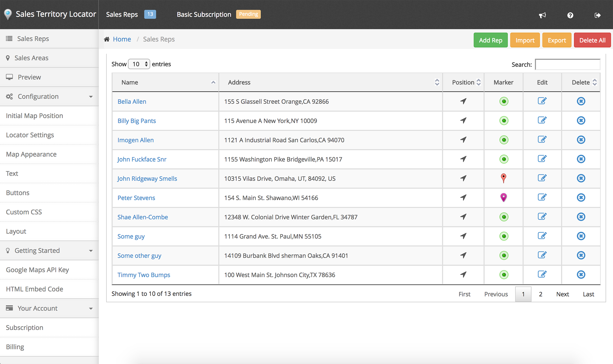This screenshot has height=364, width=613.
Task: Open the help question mark icon
Action: pos(570,15)
